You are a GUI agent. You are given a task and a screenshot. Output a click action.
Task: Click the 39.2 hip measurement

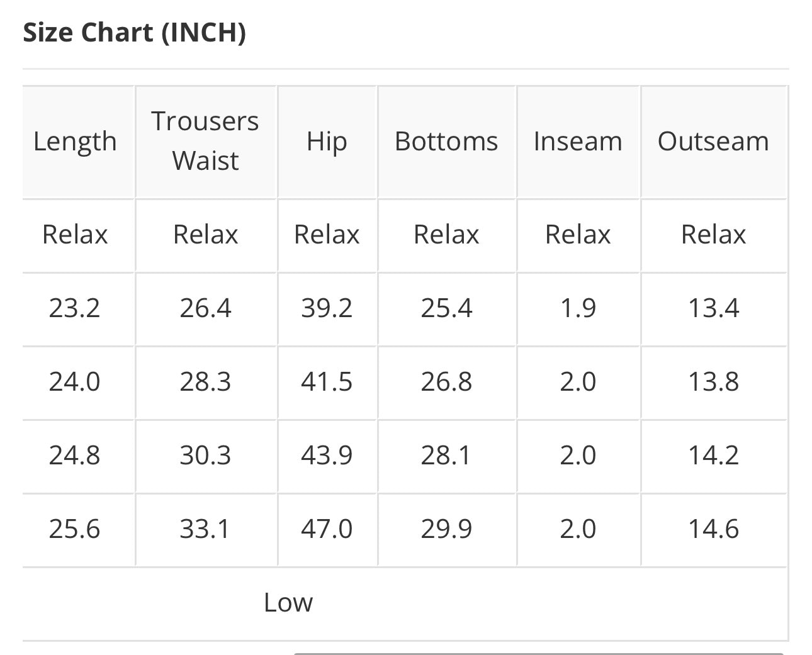pyautogui.click(x=327, y=308)
